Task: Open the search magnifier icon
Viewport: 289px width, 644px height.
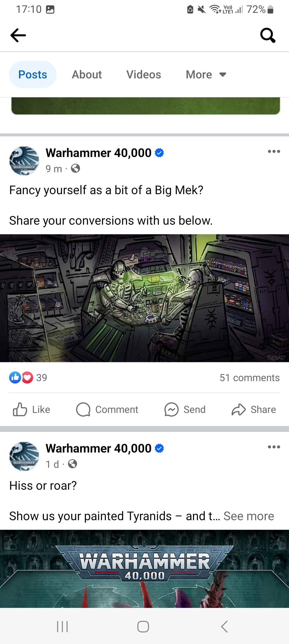Action: pyautogui.click(x=268, y=35)
